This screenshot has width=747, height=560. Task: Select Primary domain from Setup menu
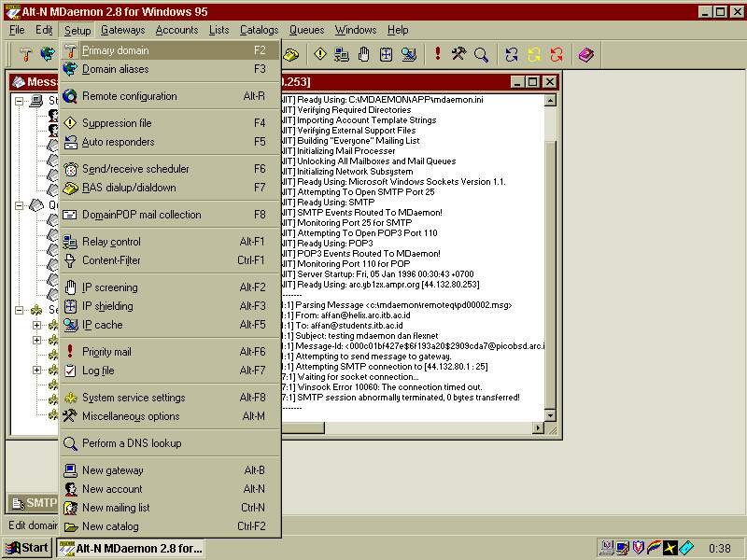[115, 50]
